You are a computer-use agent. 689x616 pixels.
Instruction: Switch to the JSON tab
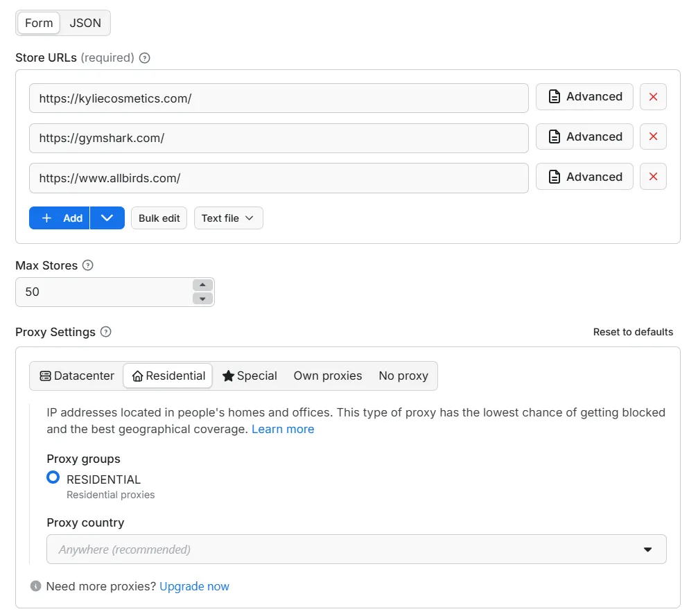[x=85, y=23]
